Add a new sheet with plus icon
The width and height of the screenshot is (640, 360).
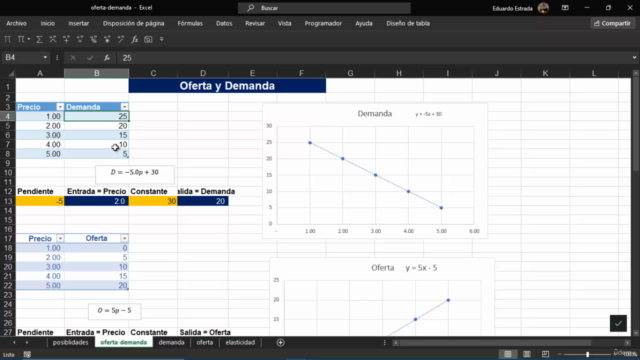280,342
